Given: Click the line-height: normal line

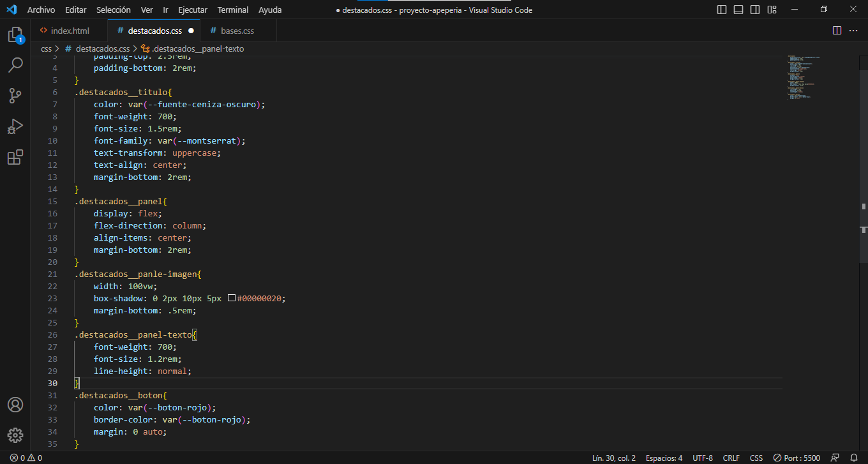Looking at the screenshot, I should (x=142, y=371).
